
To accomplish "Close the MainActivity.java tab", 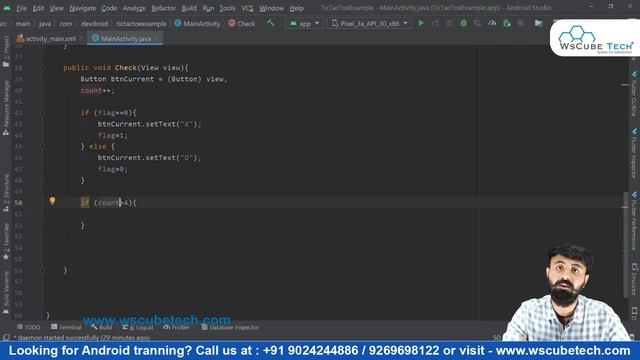I will 157,38.
